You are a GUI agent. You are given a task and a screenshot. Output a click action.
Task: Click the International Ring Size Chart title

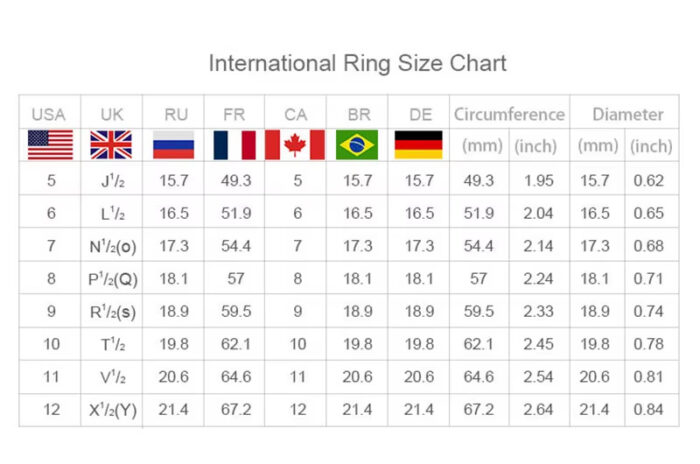coord(358,63)
